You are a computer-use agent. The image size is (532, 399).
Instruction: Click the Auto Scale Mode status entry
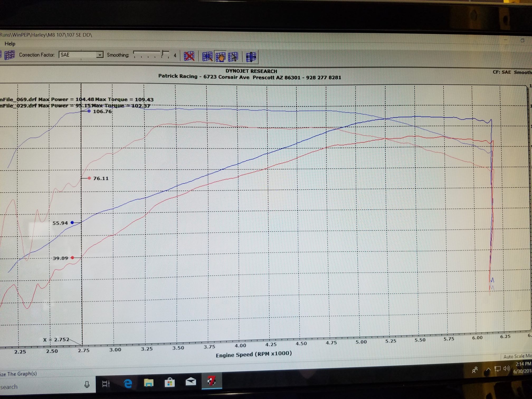pos(517,356)
